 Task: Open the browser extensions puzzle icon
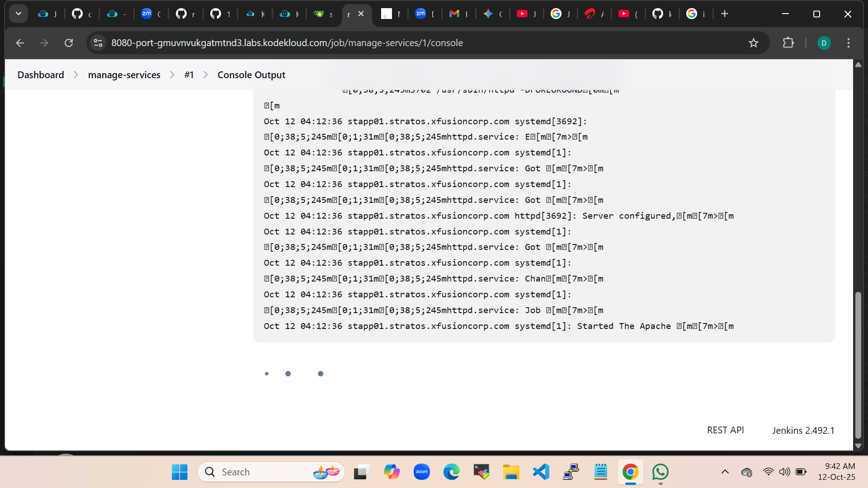pos(788,43)
